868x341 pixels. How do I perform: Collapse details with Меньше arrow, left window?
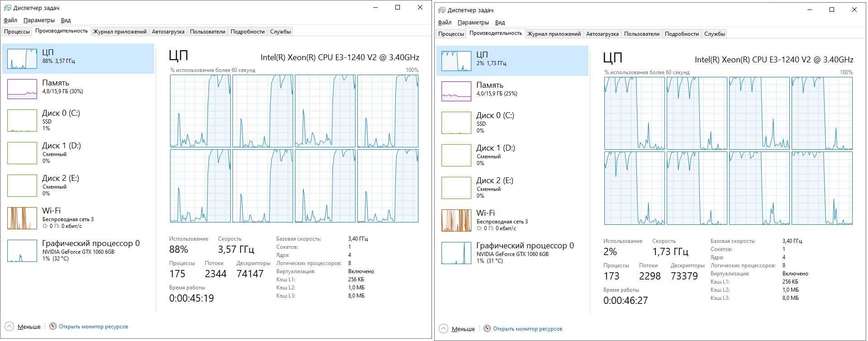pos(9,326)
